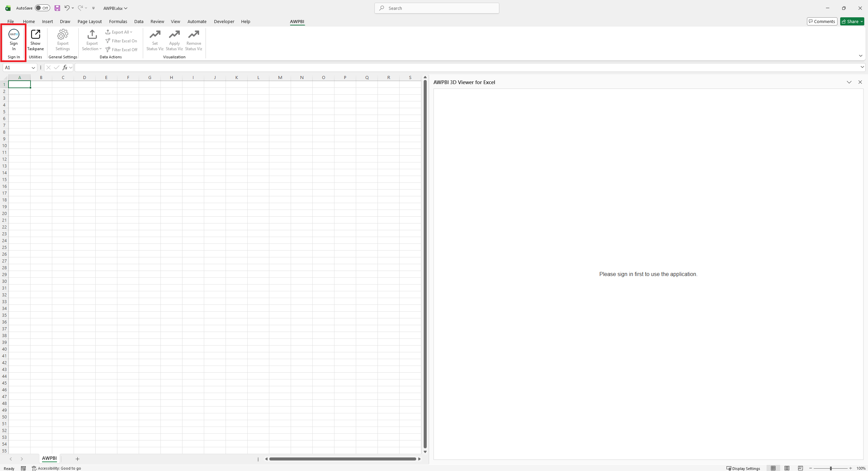Viewport: 868px width, 471px height.
Task: Click the Ready status indicator
Action: pyautogui.click(x=9, y=468)
